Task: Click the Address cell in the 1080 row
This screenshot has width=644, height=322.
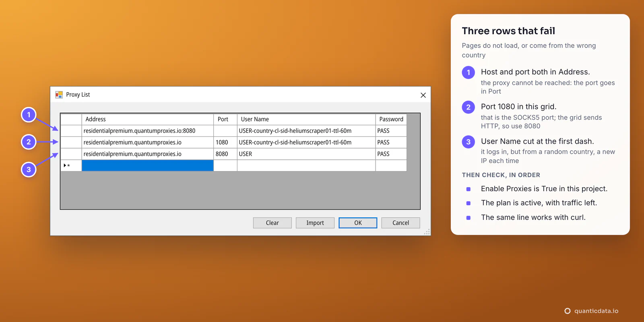Action: [148, 142]
